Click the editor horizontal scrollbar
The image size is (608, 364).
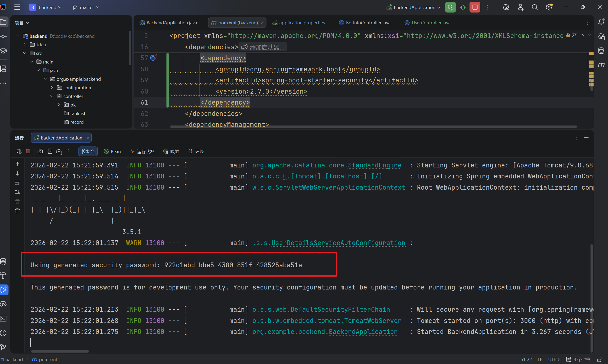[373, 127]
